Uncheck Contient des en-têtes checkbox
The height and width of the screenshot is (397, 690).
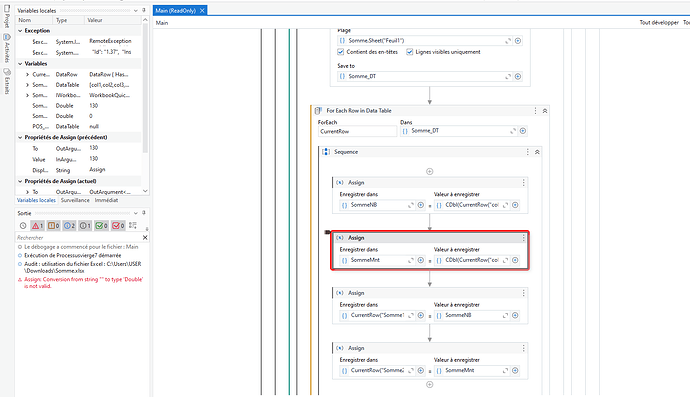click(341, 52)
